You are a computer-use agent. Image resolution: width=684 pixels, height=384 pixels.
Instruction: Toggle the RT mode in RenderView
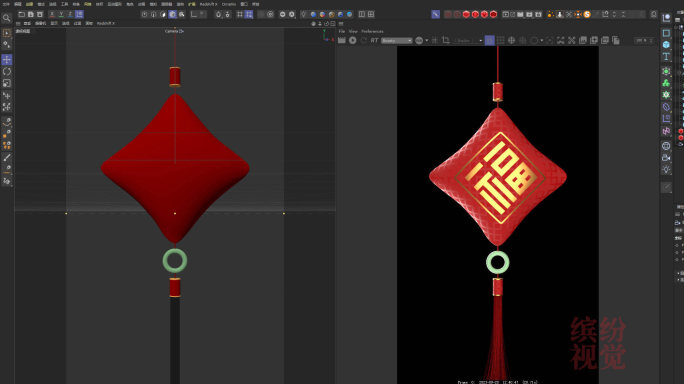[x=374, y=41]
